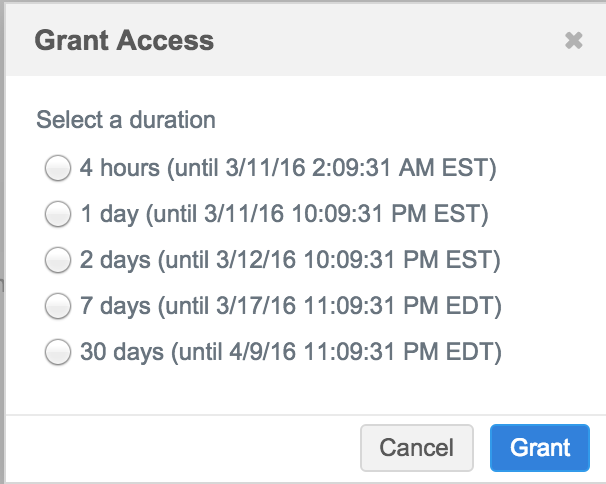Close the Grant Access dialog with X

573,41
